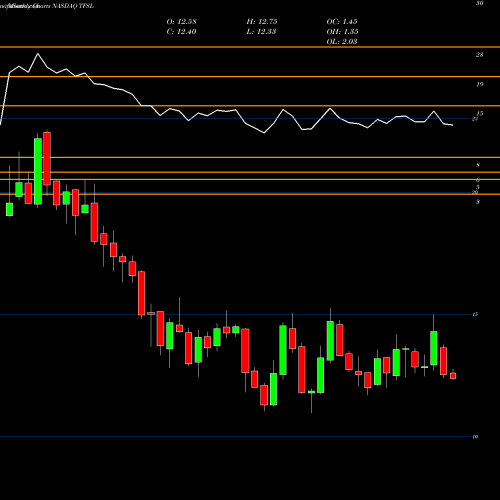
Task: Select the low value L: 12.33
Action: [x=261, y=32]
